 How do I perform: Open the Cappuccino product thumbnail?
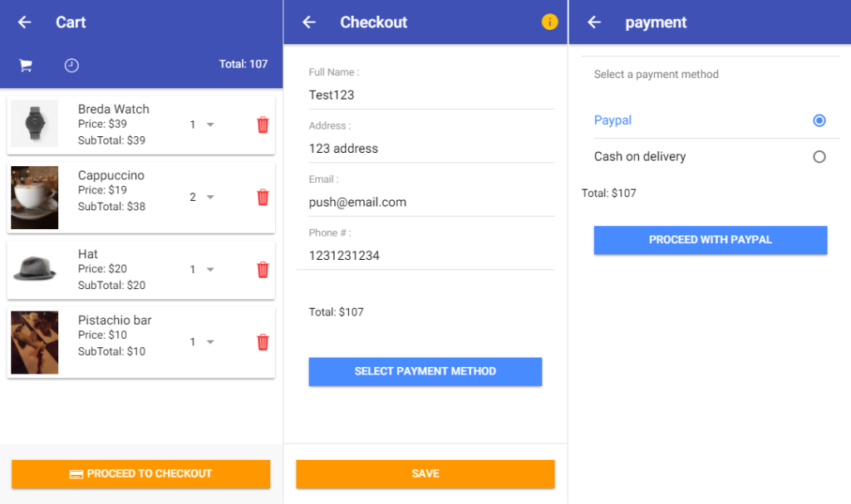pyautogui.click(x=35, y=198)
